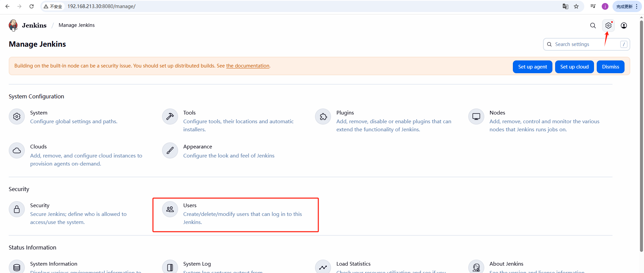Open the documentation link in warning

[248, 66]
